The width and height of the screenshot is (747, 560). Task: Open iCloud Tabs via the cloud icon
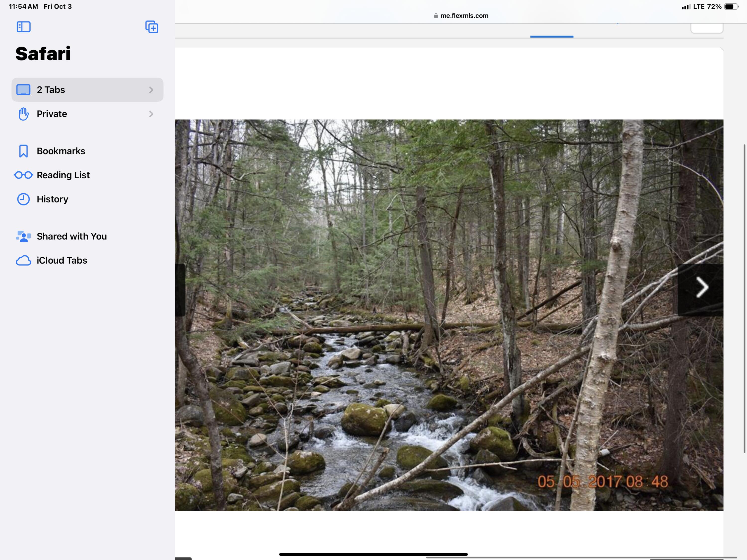[24, 260]
